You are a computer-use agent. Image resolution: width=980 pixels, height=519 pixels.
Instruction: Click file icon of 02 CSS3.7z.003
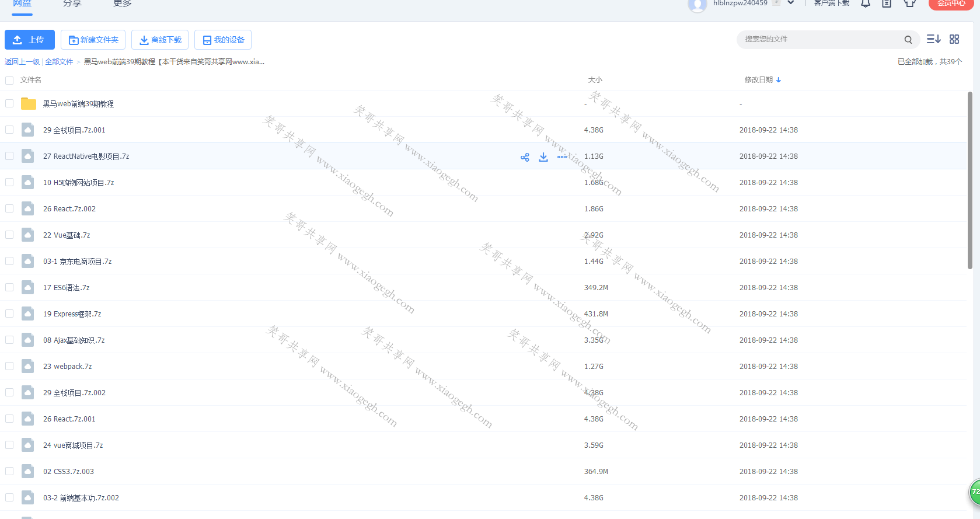coord(27,471)
